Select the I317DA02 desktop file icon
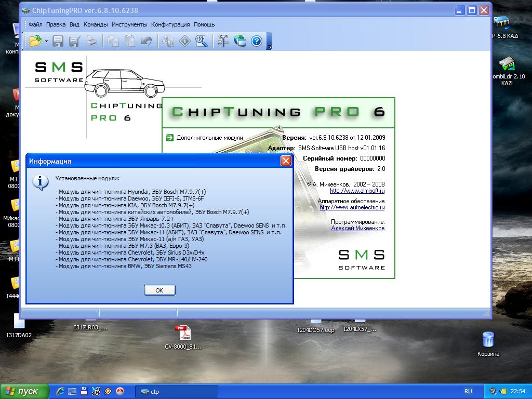Screen dimensions: 532x399 tap(19, 326)
